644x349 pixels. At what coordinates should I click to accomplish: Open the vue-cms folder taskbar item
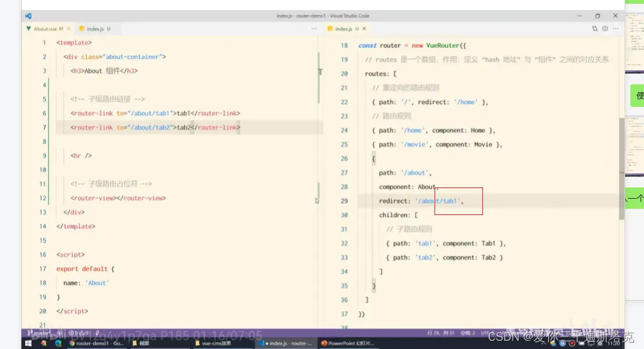pyautogui.click(x=214, y=343)
